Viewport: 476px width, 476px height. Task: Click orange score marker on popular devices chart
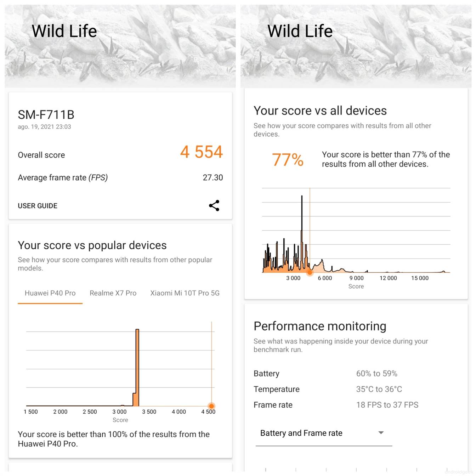click(211, 406)
